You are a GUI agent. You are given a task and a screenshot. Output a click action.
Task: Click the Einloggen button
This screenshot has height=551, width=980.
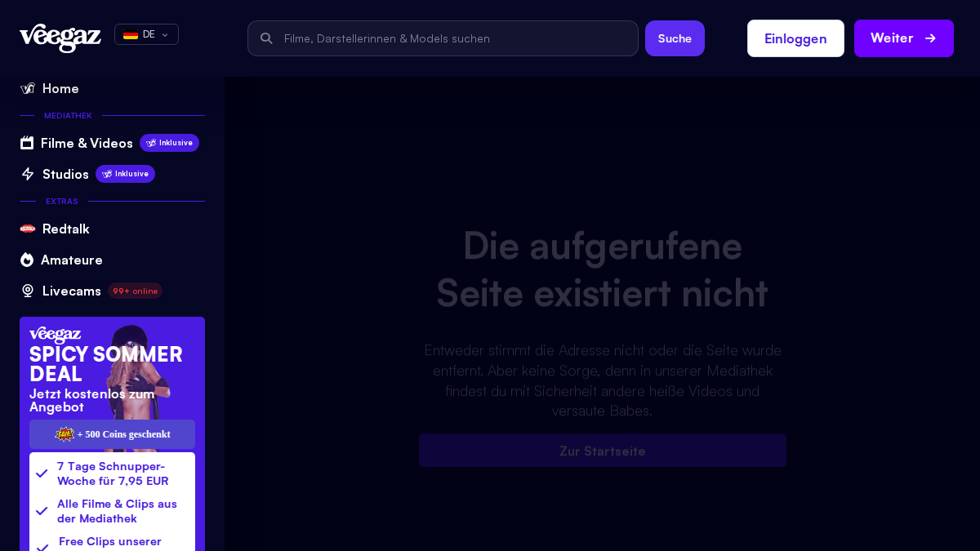795,38
